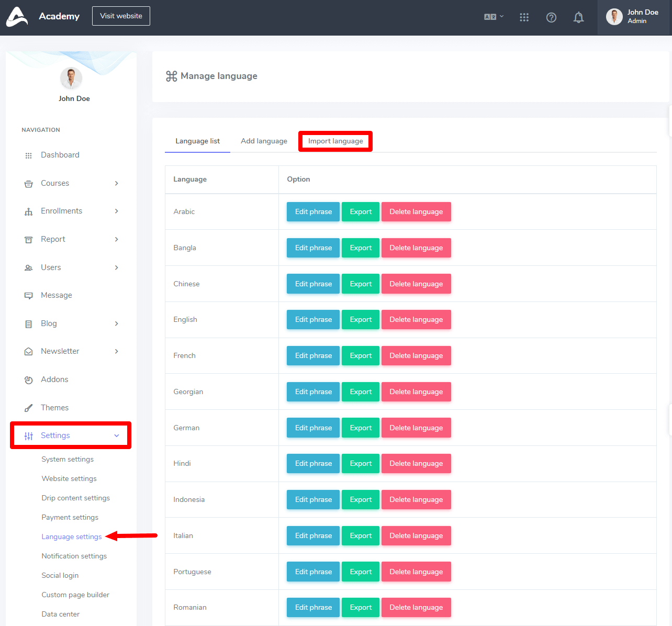Viewport: 672px width, 626px height.
Task: Click the Academy logo icon
Action: [x=17, y=17]
